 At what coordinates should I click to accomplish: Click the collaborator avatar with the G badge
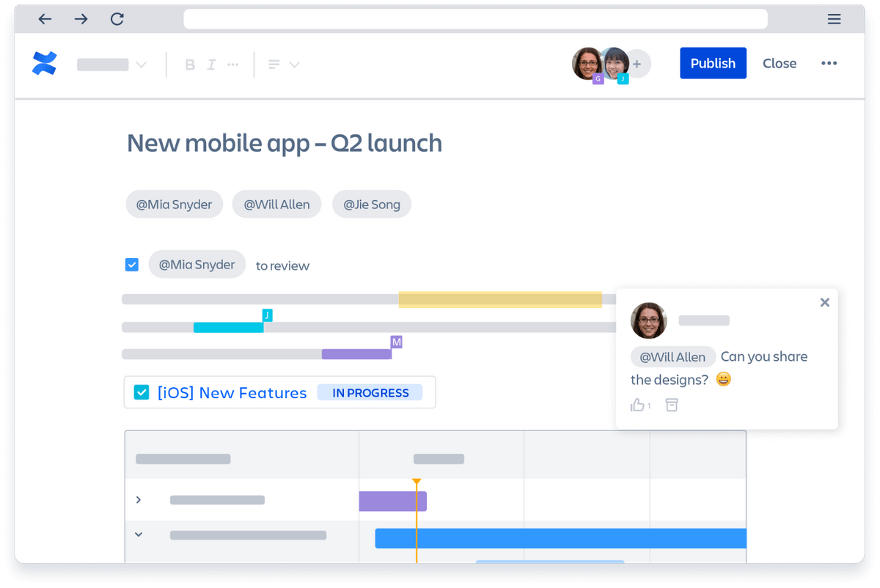[x=587, y=64]
